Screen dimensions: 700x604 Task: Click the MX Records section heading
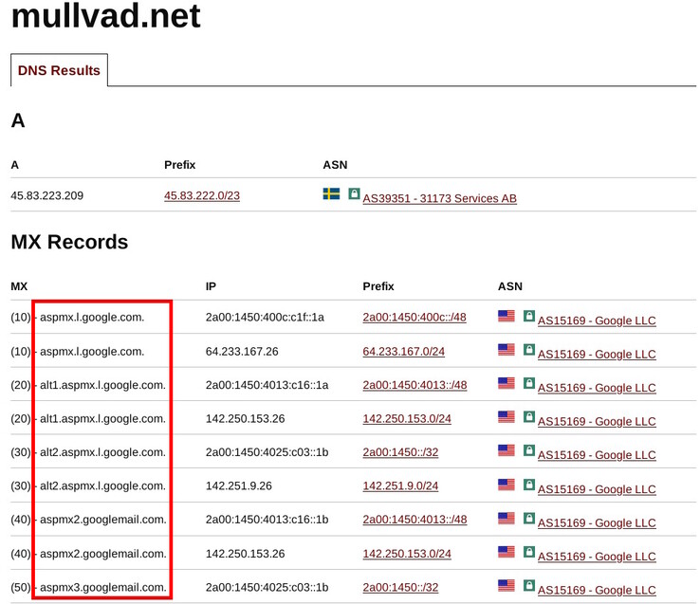[69, 242]
